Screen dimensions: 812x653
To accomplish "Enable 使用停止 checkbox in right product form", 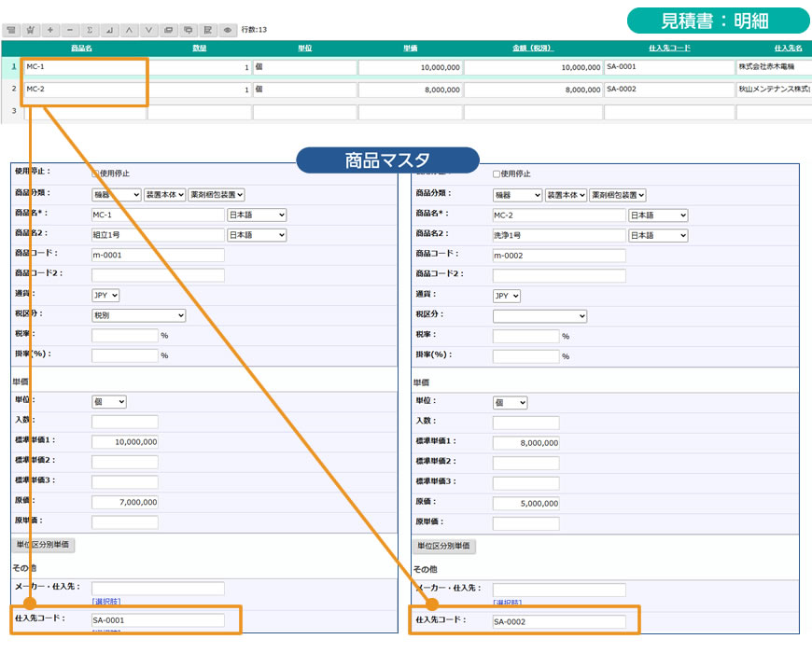I will [x=496, y=174].
